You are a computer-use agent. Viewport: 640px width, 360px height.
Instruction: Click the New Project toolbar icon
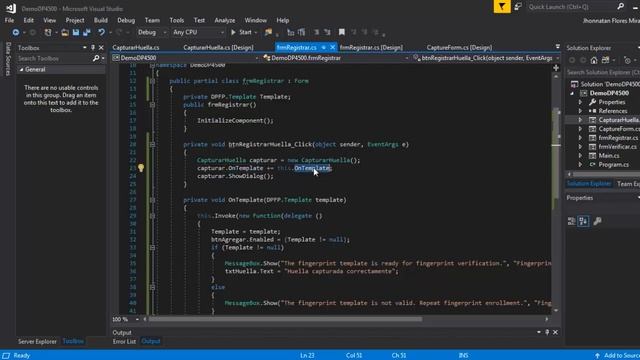(x=48, y=32)
